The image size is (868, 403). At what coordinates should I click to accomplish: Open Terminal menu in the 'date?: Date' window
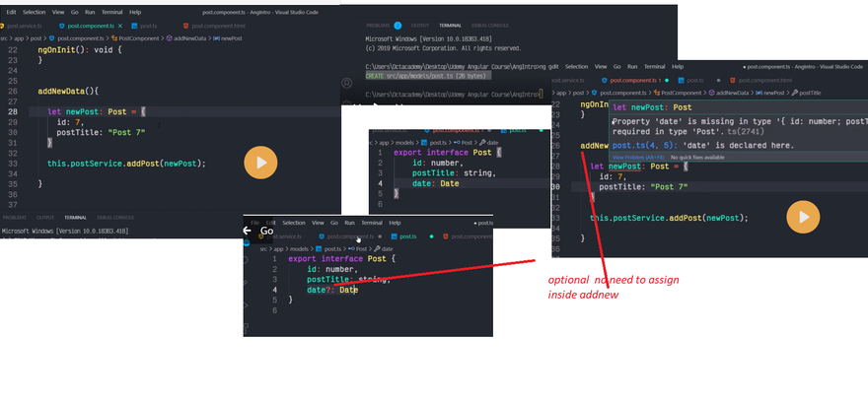372,223
